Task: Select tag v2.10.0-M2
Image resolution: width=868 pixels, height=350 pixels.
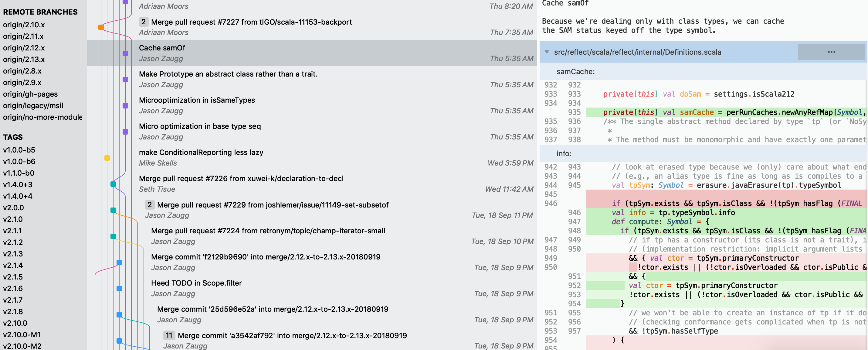Action: coord(22,346)
